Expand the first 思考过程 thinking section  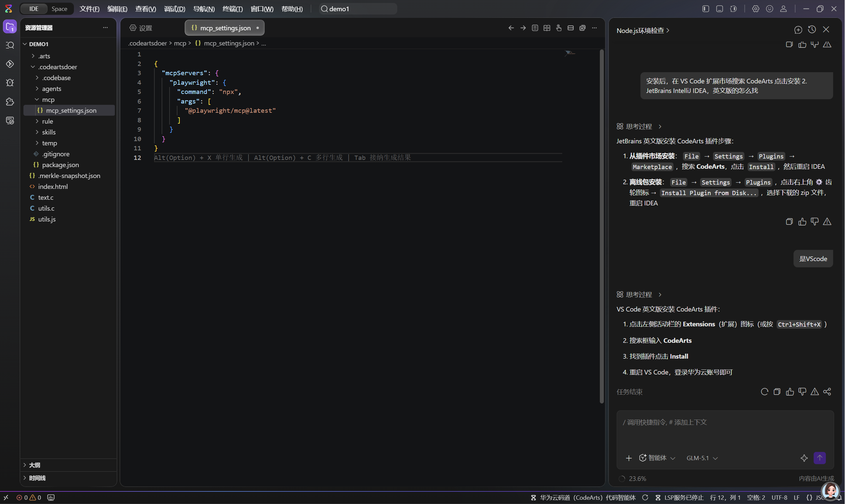(x=639, y=126)
